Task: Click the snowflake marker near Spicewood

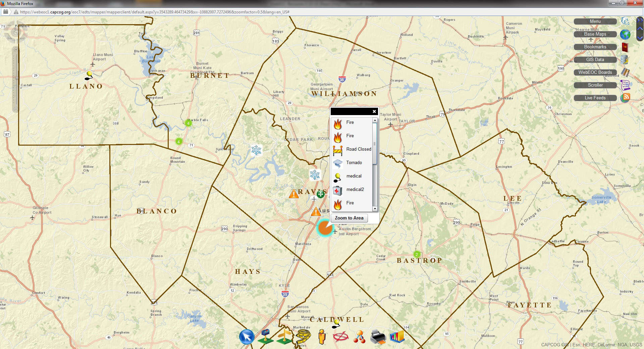Action: coord(256,150)
